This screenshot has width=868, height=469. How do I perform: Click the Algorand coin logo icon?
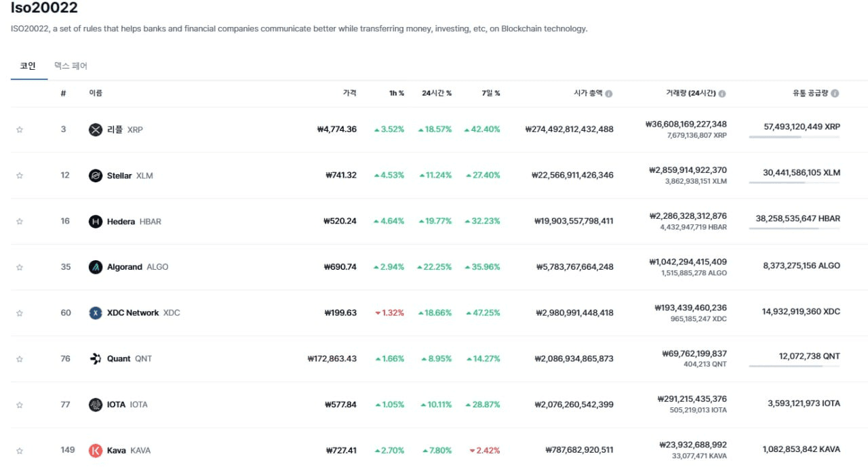click(x=96, y=267)
